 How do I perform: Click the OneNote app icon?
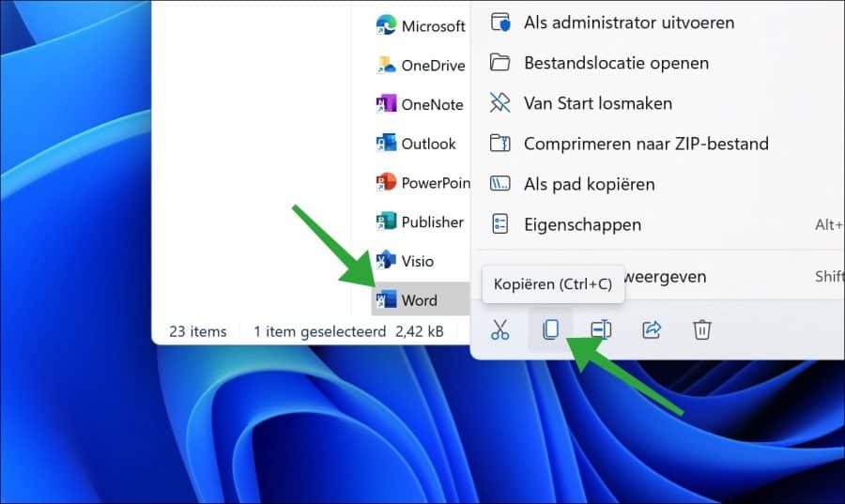point(386,103)
